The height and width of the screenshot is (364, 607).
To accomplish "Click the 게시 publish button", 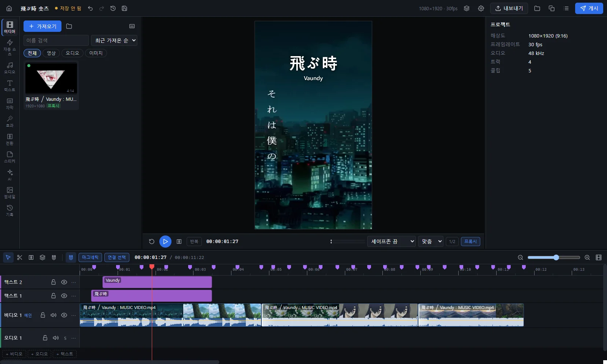I will coord(589,8).
